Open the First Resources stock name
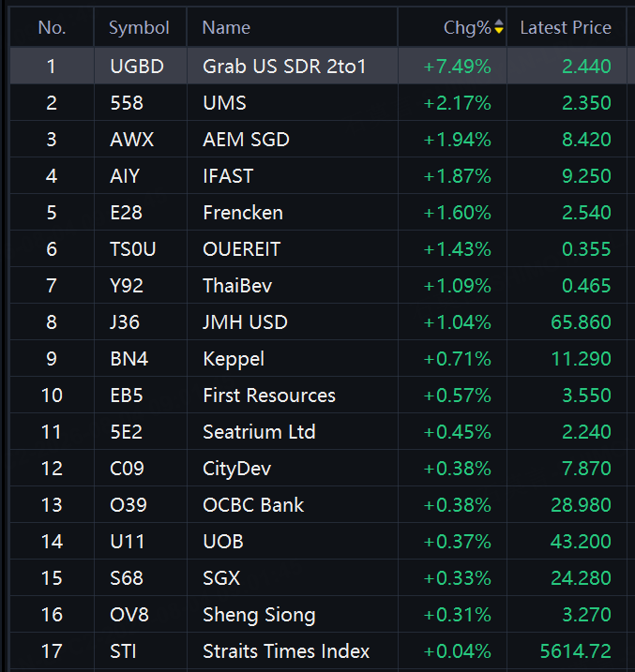 (269, 396)
